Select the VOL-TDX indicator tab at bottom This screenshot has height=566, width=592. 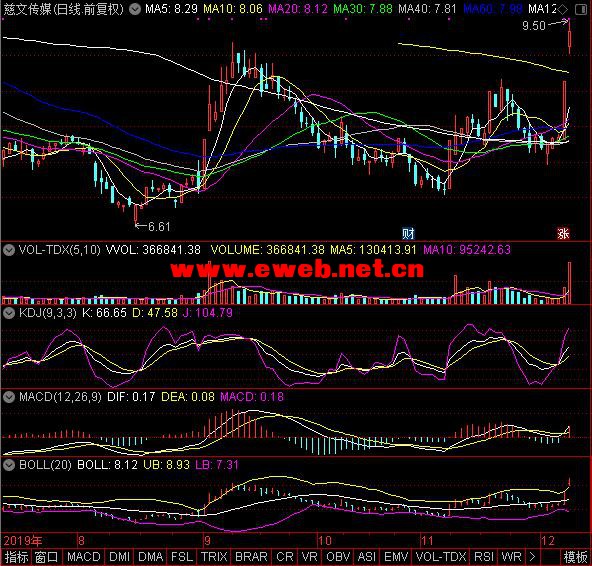click(x=441, y=557)
